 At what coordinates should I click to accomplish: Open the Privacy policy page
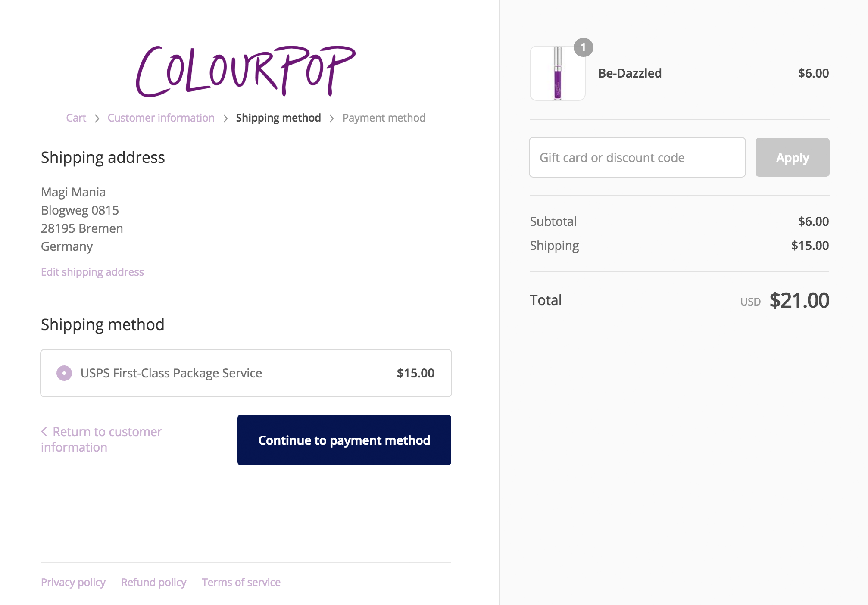click(73, 582)
